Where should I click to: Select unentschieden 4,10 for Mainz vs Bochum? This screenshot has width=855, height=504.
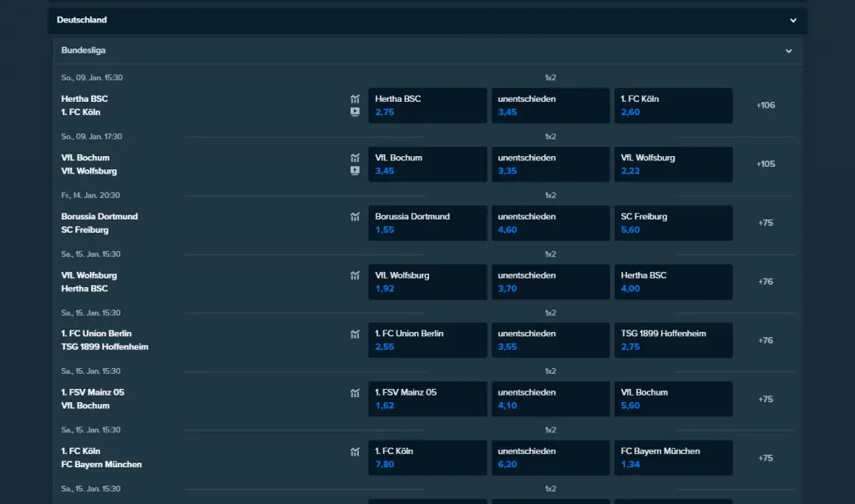[551, 399]
